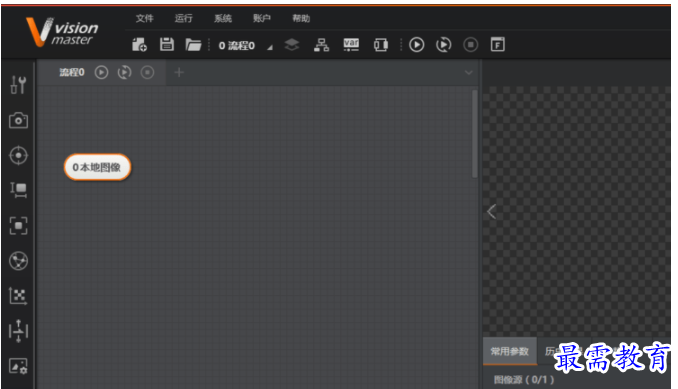
Task: Select the 流程0 process tab
Action: [72, 72]
